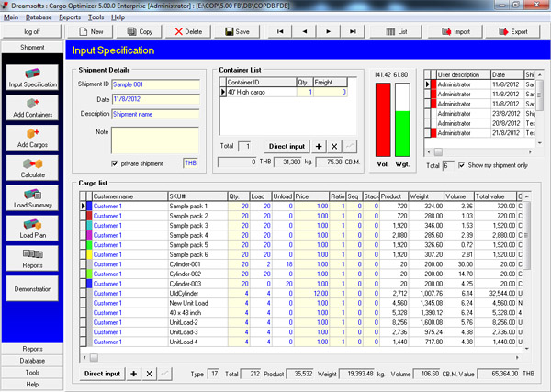Click the red color swatch of Sample pack 2

[89, 216]
